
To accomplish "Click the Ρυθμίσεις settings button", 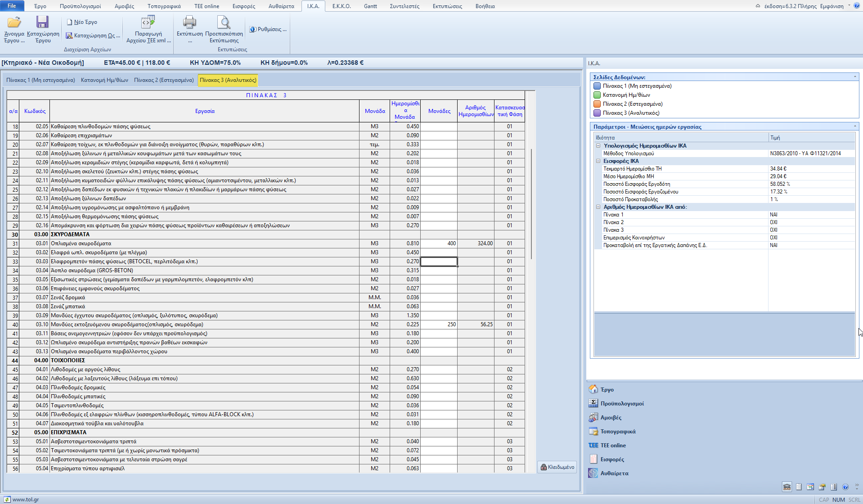I will tap(268, 29).
